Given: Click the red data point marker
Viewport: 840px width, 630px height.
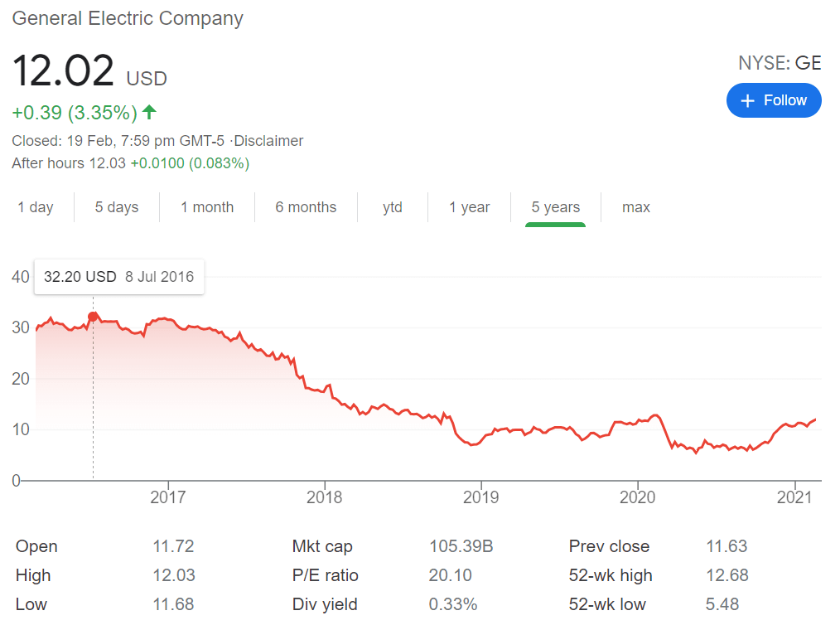Looking at the screenshot, I should coord(93,317).
